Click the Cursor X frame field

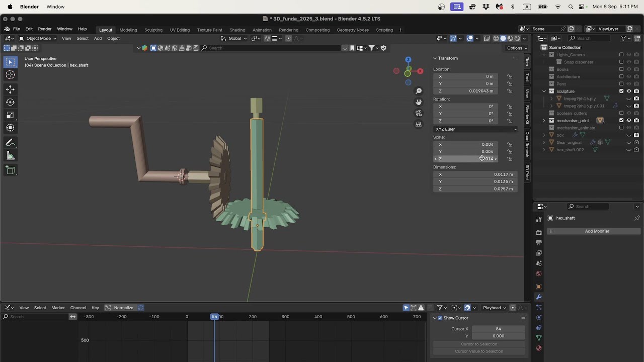point(498,329)
